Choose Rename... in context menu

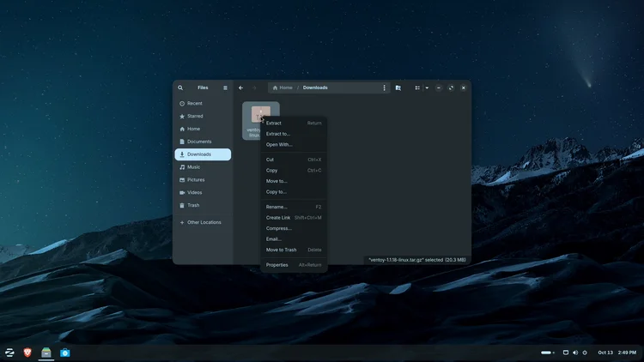tap(294, 207)
